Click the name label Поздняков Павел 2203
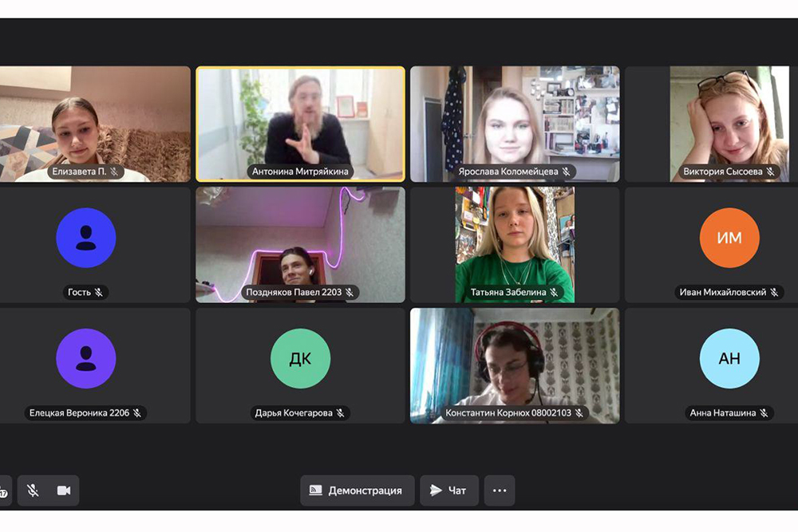This screenshot has height=532, width=798. pos(294,292)
